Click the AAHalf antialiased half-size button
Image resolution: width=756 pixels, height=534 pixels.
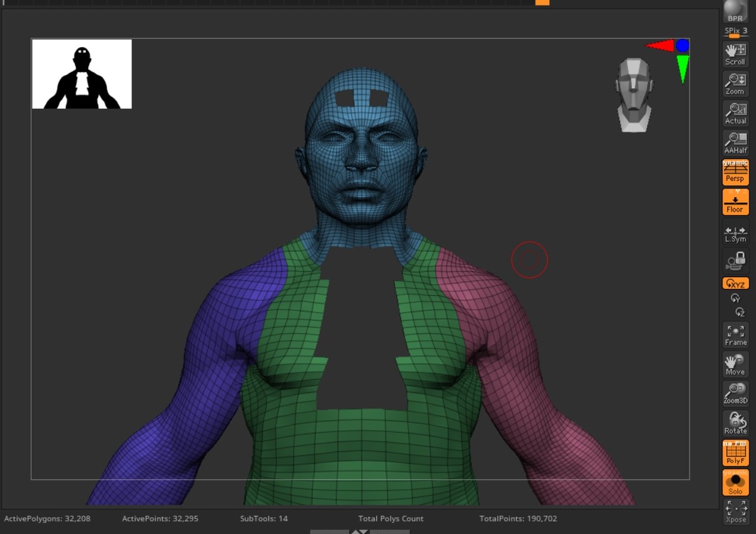click(735, 143)
